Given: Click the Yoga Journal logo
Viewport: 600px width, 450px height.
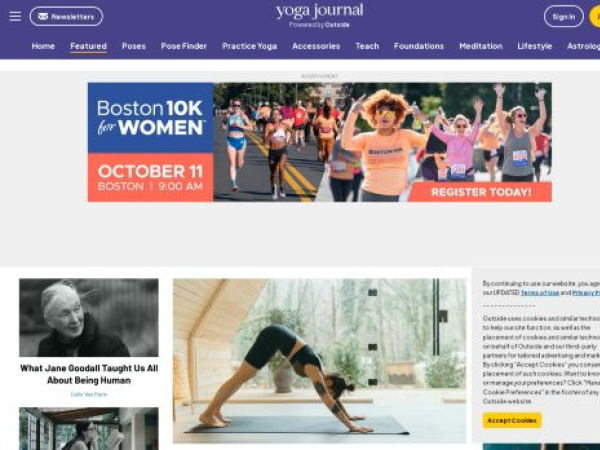Looking at the screenshot, I should click(320, 15).
